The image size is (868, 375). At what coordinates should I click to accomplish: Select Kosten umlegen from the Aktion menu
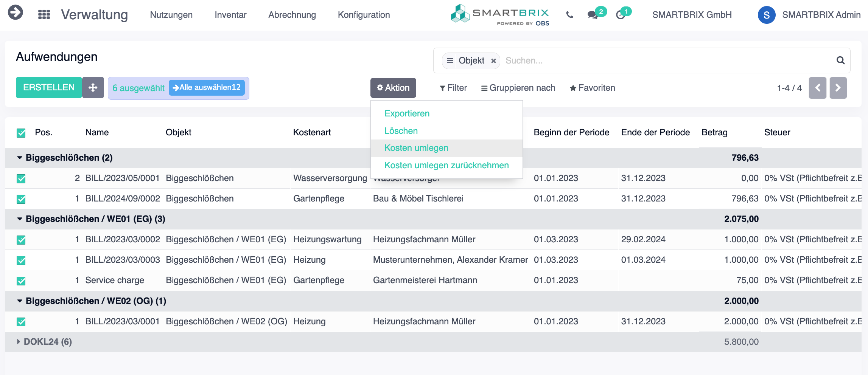click(416, 148)
